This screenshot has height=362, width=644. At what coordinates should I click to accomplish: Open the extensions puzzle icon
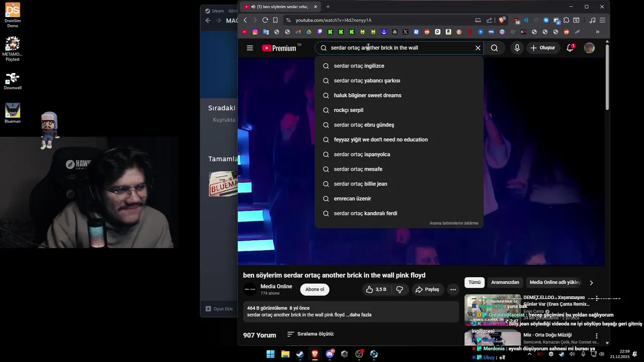566,20
